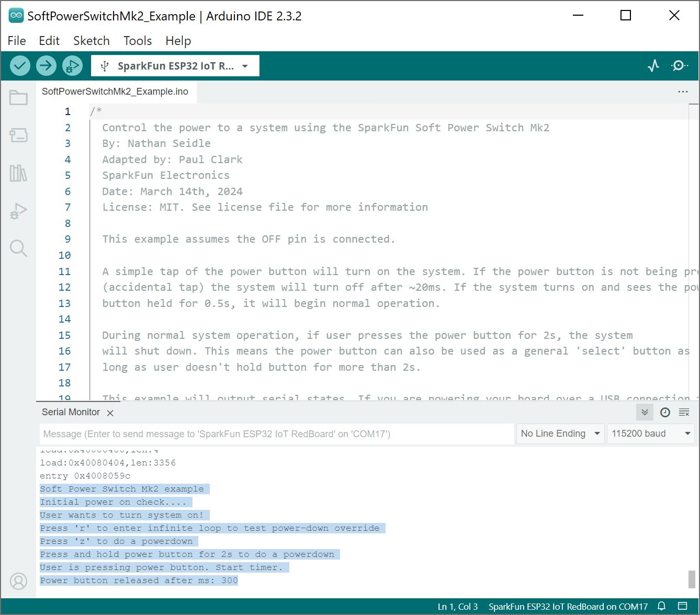Click the 'By: Nathan Seidle' comment line
Viewport: 700px width, 615px height.
click(156, 143)
